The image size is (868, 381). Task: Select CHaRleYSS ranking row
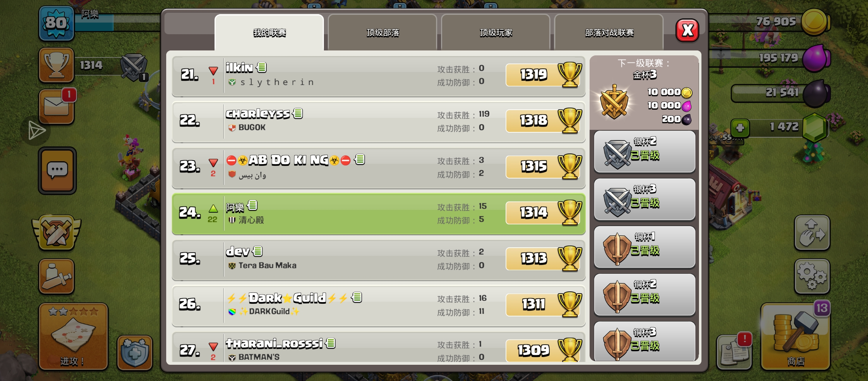379,122
